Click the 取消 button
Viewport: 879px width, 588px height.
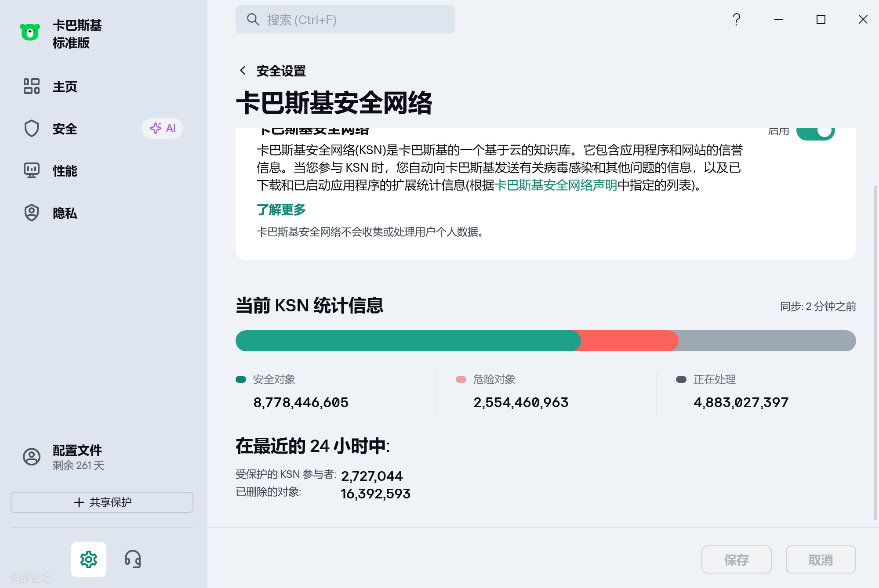[x=821, y=559]
